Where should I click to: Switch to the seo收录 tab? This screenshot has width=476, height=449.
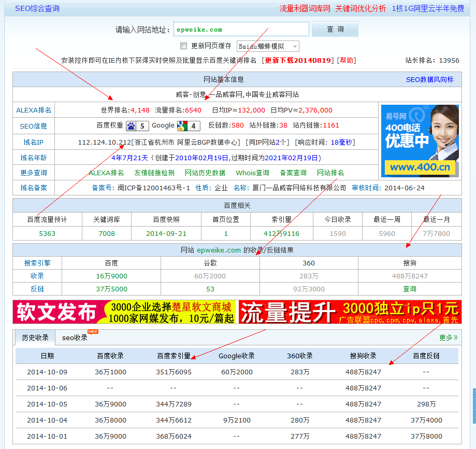(75, 338)
